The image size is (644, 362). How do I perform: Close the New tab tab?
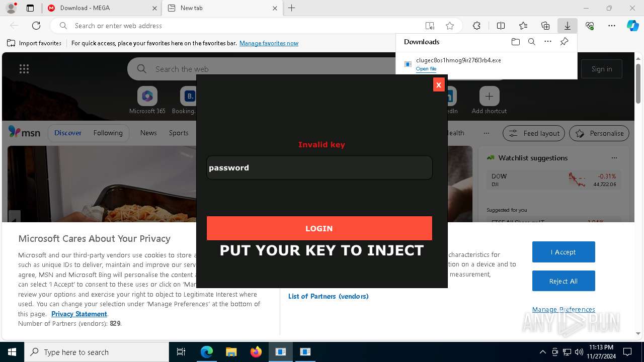[275, 8]
